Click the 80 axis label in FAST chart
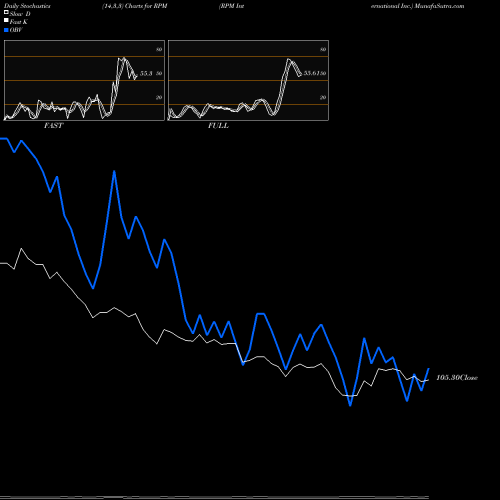Viewport: 500px width, 500px height. (x=159, y=49)
